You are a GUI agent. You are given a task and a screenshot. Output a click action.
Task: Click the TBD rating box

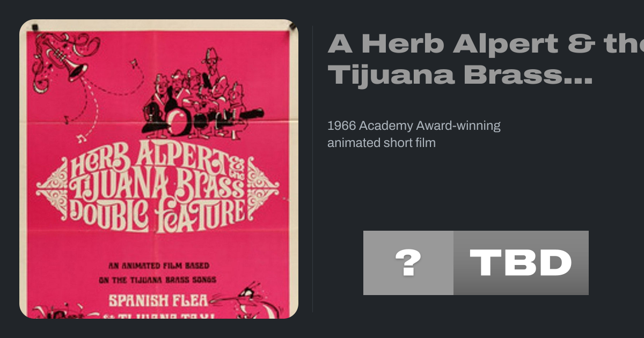pyautogui.click(x=521, y=263)
